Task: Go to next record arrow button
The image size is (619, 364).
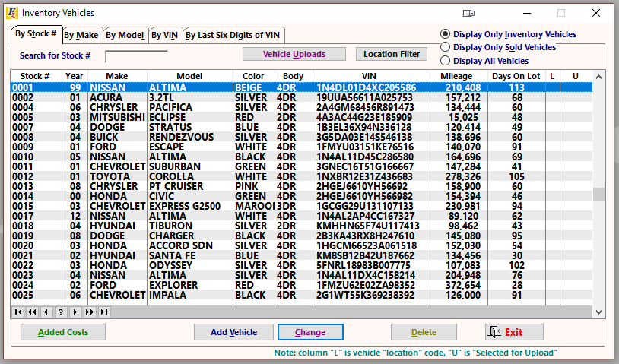Action: click(75, 312)
